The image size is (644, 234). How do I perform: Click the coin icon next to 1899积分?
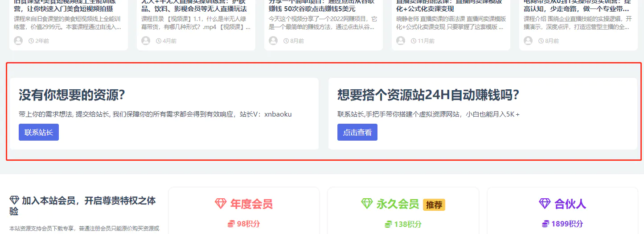pos(545,224)
